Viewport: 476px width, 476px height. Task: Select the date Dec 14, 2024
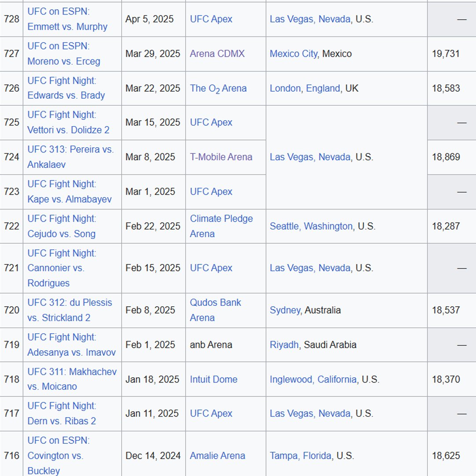153,455
